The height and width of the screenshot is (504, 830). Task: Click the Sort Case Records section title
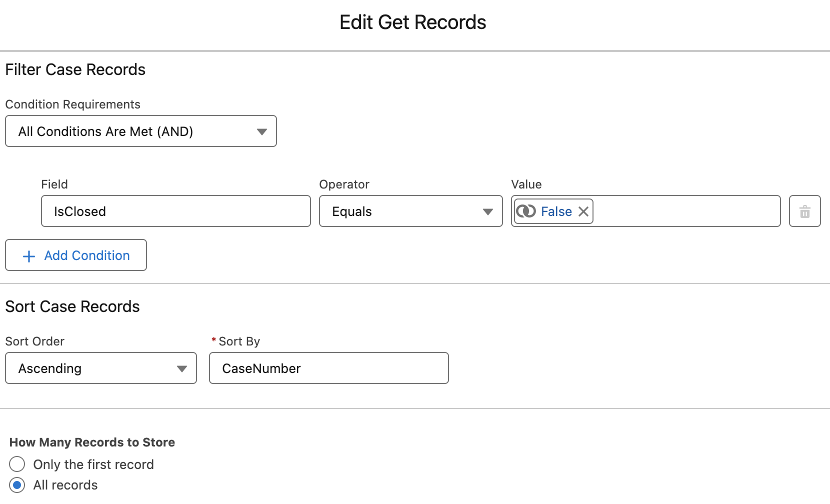coord(72,306)
